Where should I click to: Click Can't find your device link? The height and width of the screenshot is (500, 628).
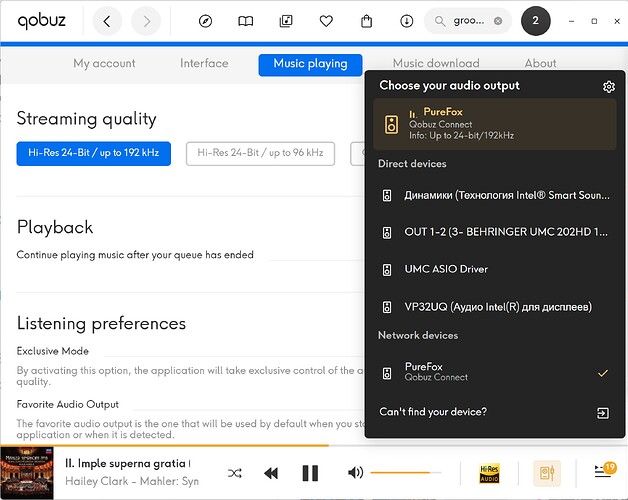tap(433, 412)
